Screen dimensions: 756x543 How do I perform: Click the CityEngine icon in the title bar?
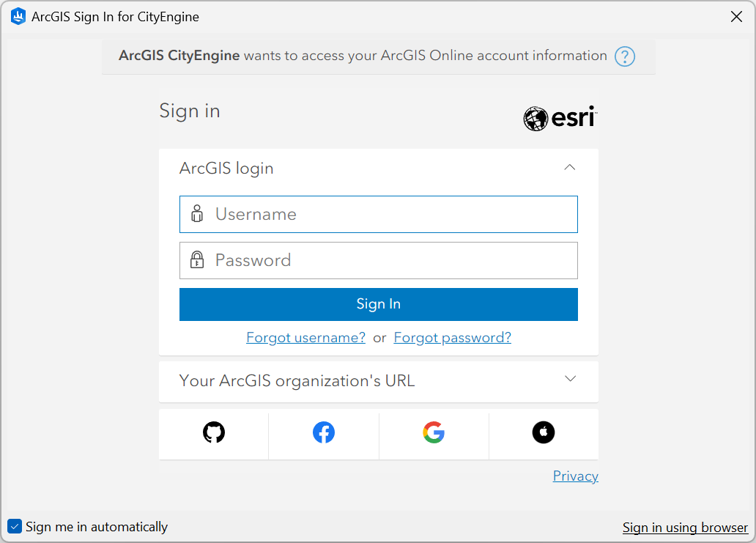18,16
